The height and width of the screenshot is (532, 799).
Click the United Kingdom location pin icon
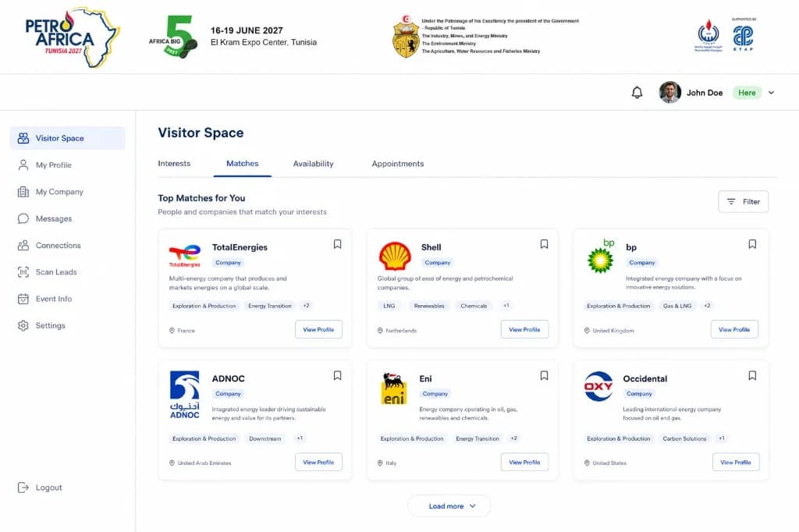587,331
